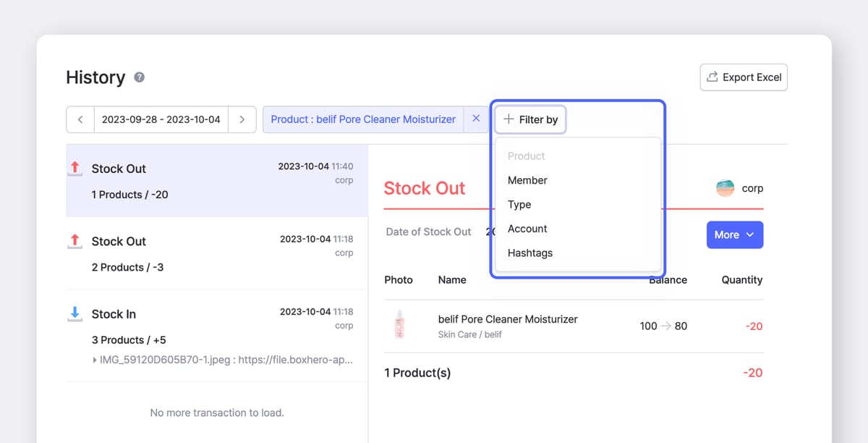The image size is (868, 443).
Task: Go to previous date range
Action: pos(80,119)
